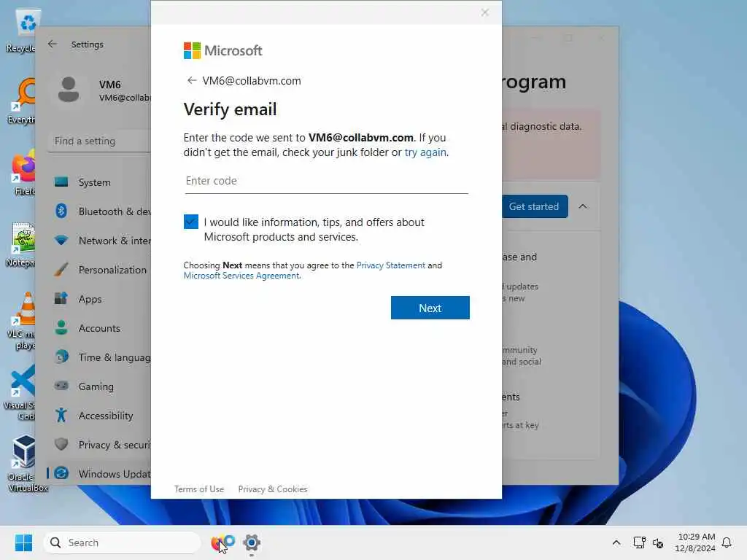Click the taskbar Search box
The height and width of the screenshot is (560, 747).
pos(122,542)
